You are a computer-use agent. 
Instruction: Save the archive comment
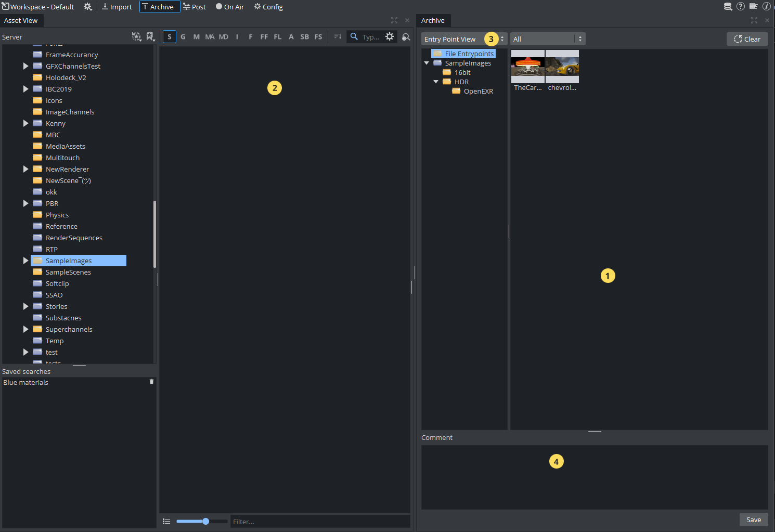point(753,520)
